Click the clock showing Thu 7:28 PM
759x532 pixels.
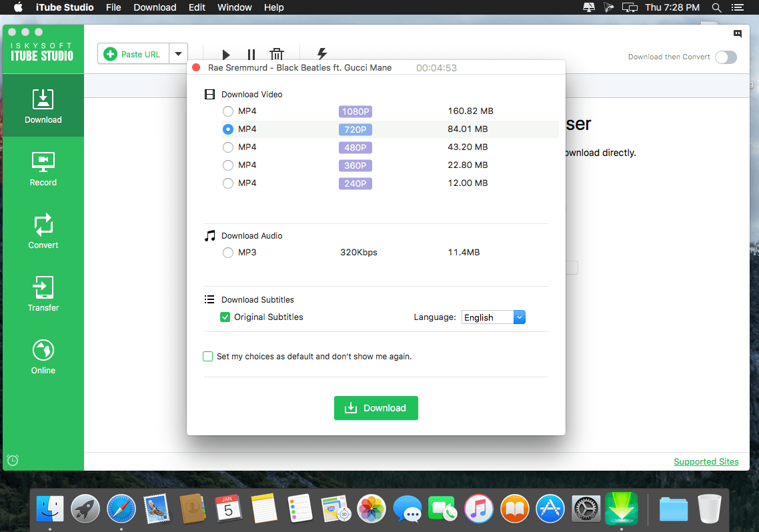pos(672,7)
